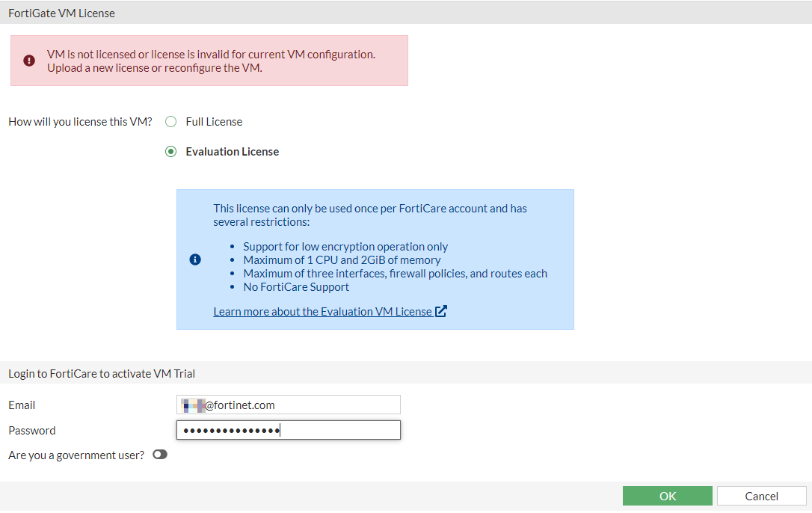Image resolution: width=812 pixels, height=513 pixels.
Task: Select the Full License radio option
Action: [x=171, y=122]
